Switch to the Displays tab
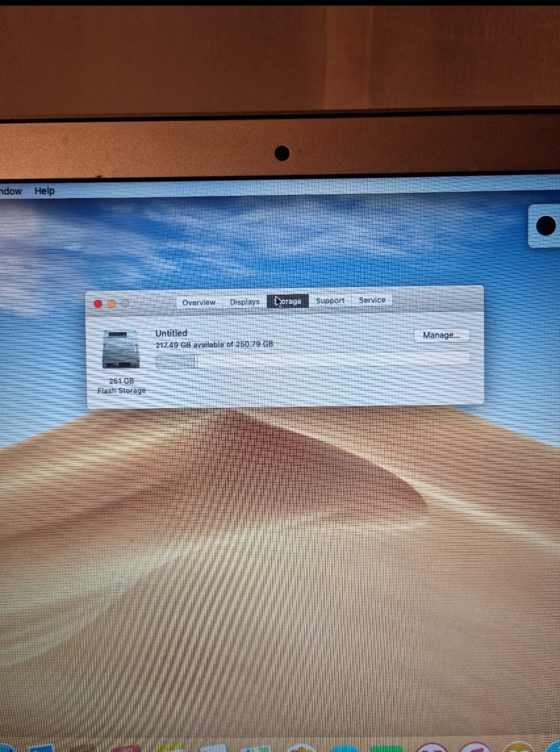The height and width of the screenshot is (752, 560). point(244,302)
